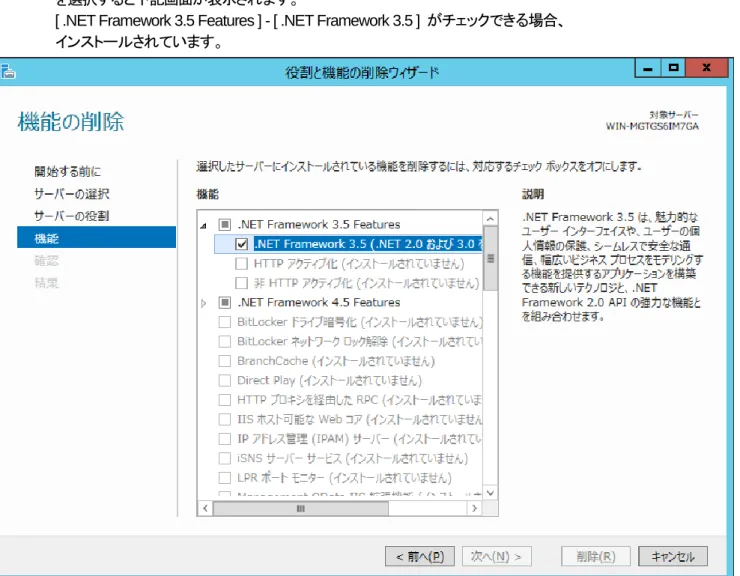Select the Direct Play (インストールされていません) row
Screen dimensions: 740x576
click(329, 381)
